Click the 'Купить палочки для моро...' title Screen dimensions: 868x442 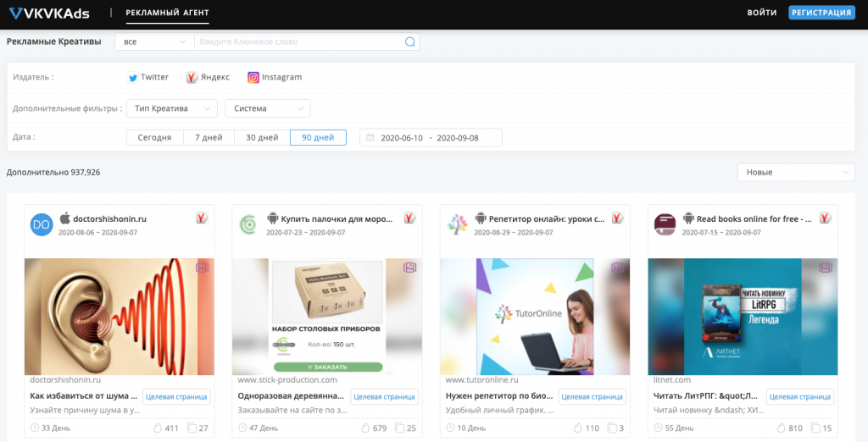pyautogui.click(x=337, y=219)
